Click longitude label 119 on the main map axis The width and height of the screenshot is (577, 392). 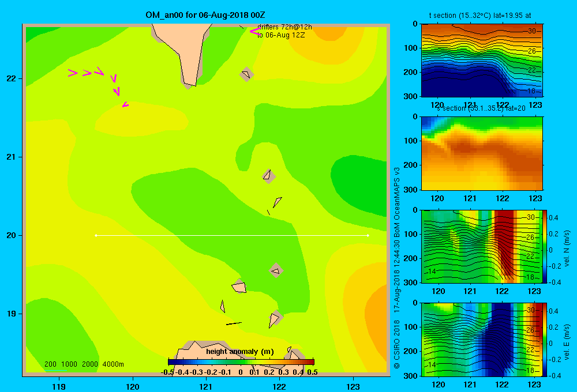click(59, 386)
